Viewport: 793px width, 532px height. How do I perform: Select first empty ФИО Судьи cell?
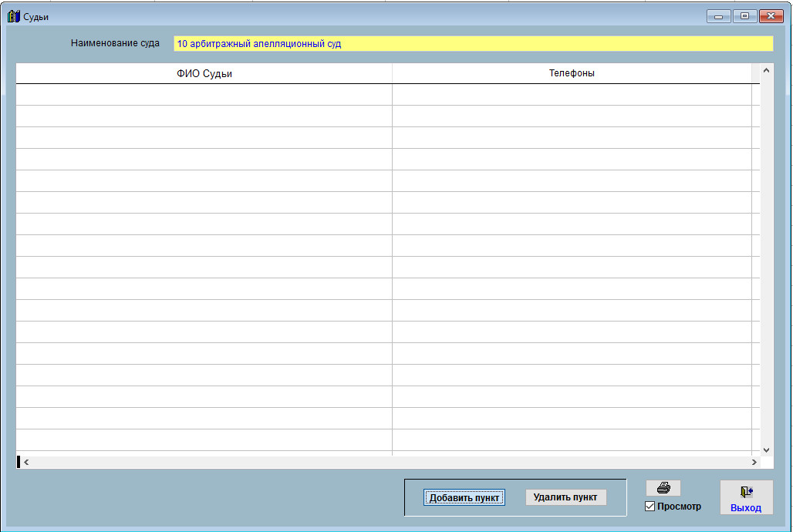(204, 95)
